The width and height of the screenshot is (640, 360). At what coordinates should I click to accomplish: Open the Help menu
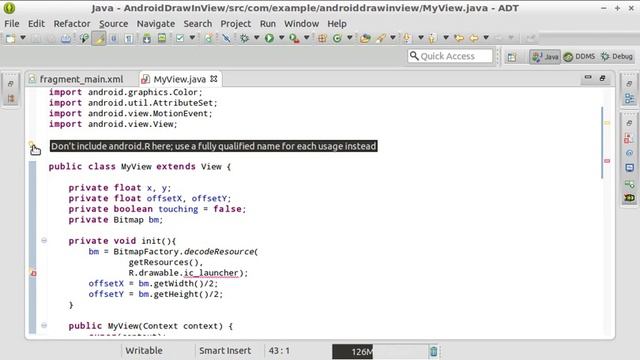click(x=337, y=24)
